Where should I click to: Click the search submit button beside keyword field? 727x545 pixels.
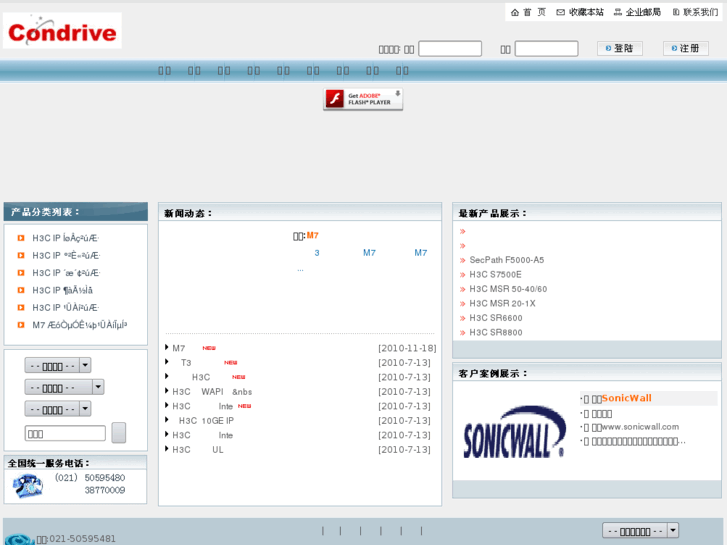(x=119, y=432)
